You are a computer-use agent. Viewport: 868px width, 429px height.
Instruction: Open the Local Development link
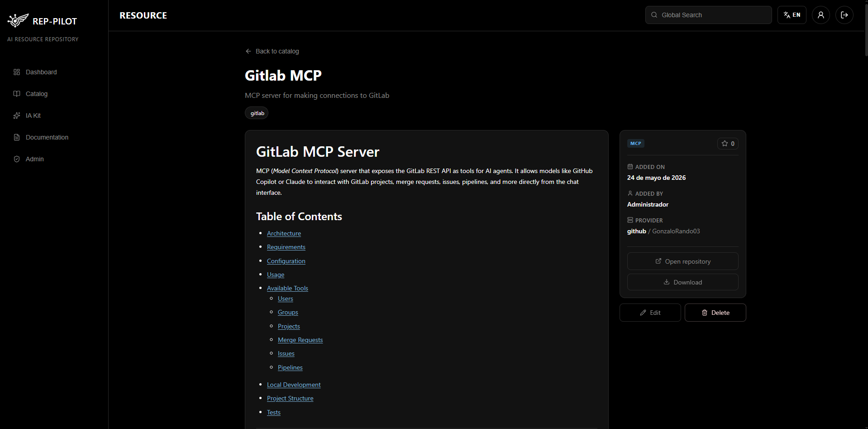tap(294, 385)
